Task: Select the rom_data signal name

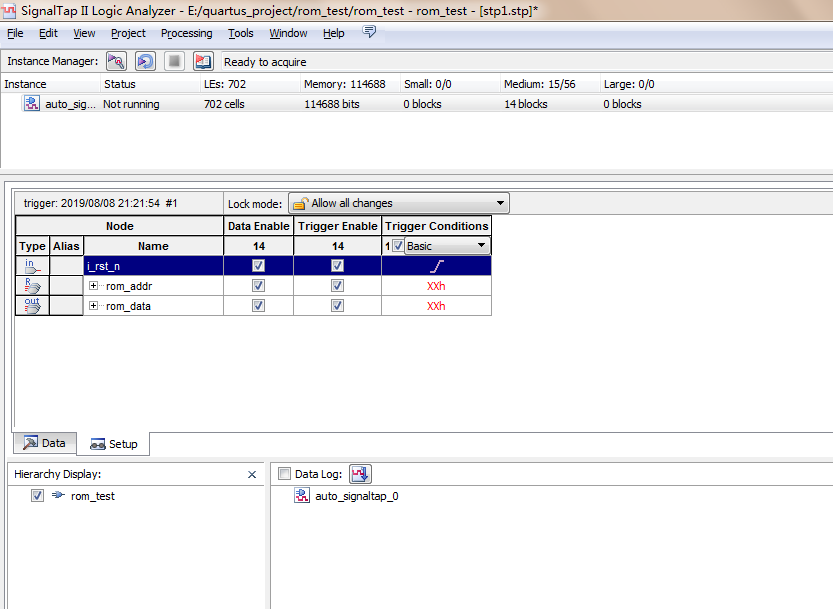Action: [x=129, y=306]
